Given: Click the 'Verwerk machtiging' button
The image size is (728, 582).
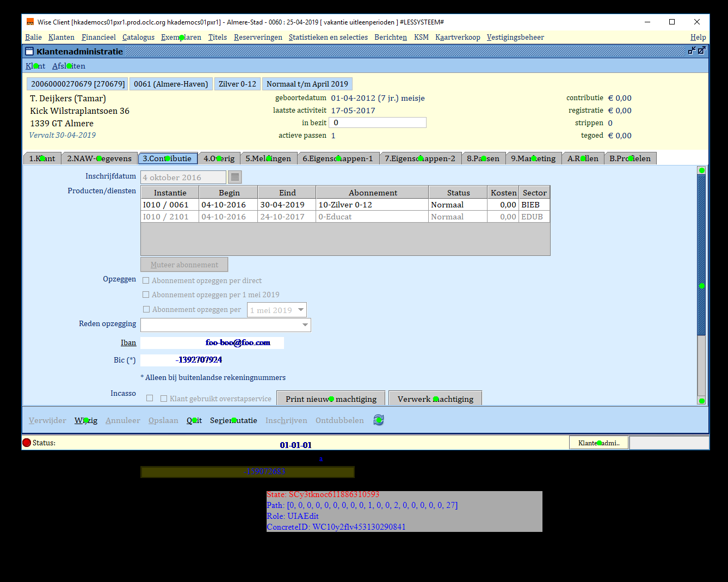Looking at the screenshot, I should [435, 399].
